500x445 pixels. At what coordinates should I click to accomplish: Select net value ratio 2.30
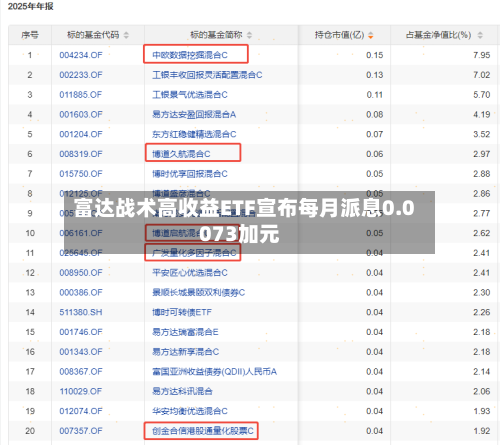click(481, 292)
